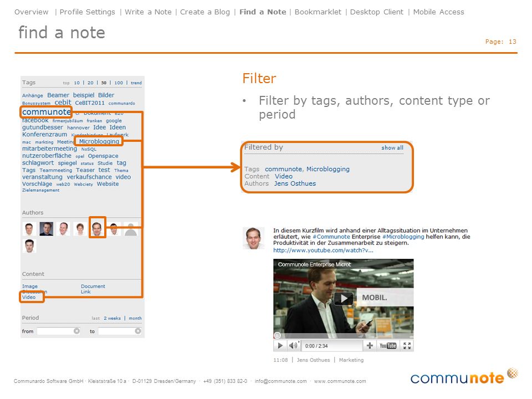The width and height of the screenshot is (532, 399).
Task: Switch the video to fullscreen
Action: tap(407, 346)
